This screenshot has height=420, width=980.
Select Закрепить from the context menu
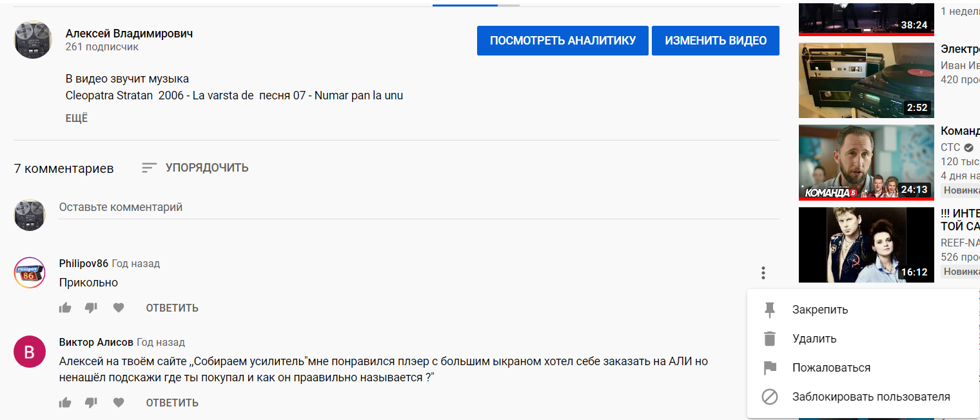point(819,310)
